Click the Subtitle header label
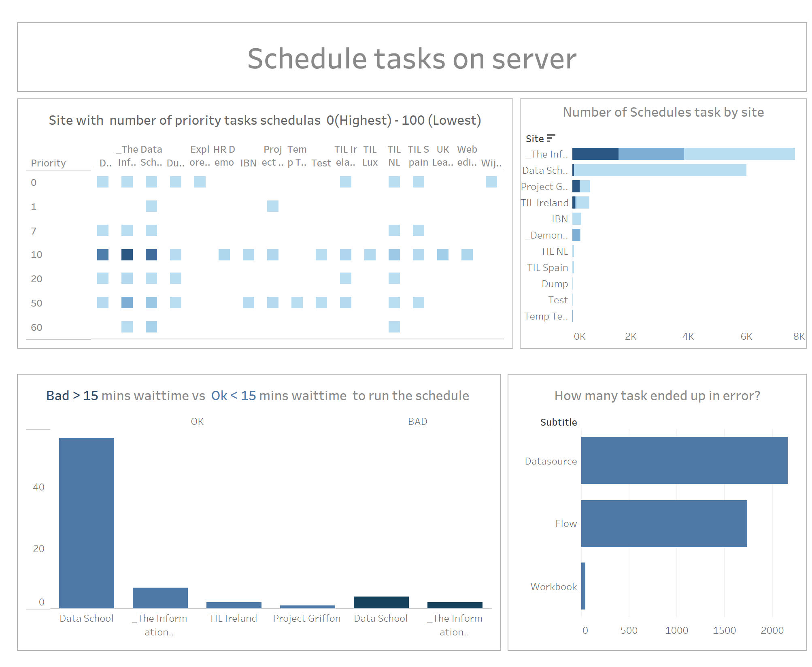 tap(559, 422)
